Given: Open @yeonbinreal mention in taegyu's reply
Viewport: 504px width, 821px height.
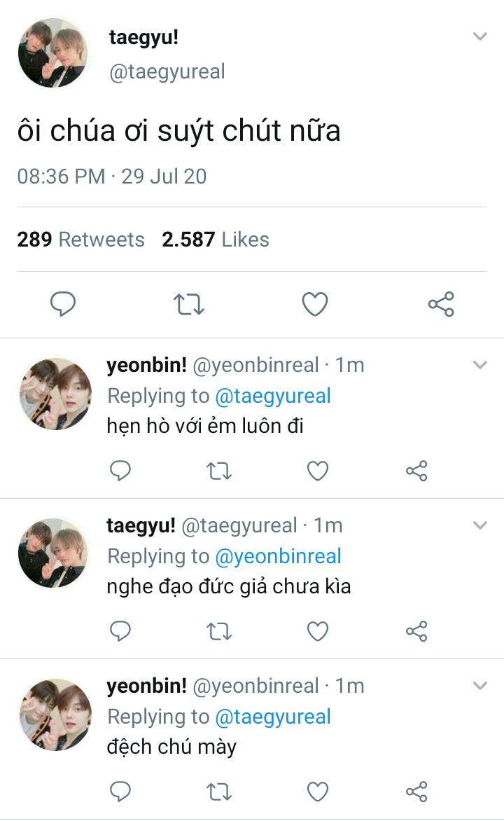Looking at the screenshot, I should click(x=278, y=556).
